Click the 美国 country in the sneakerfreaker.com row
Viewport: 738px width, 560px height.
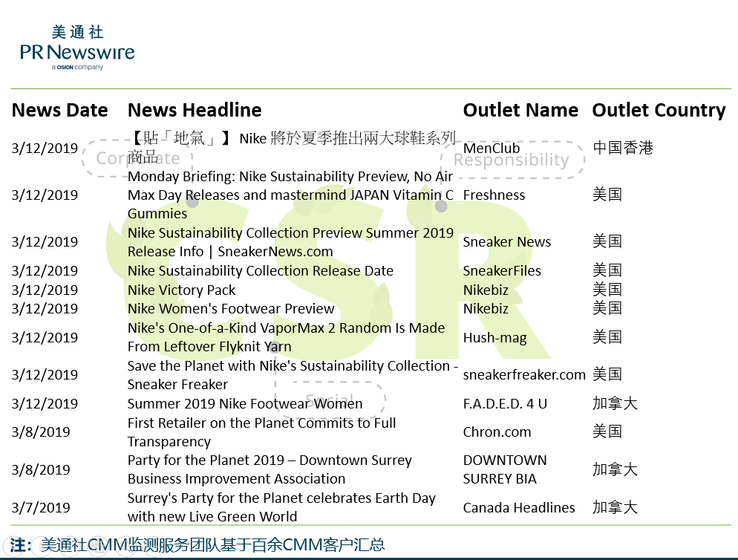(607, 374)
